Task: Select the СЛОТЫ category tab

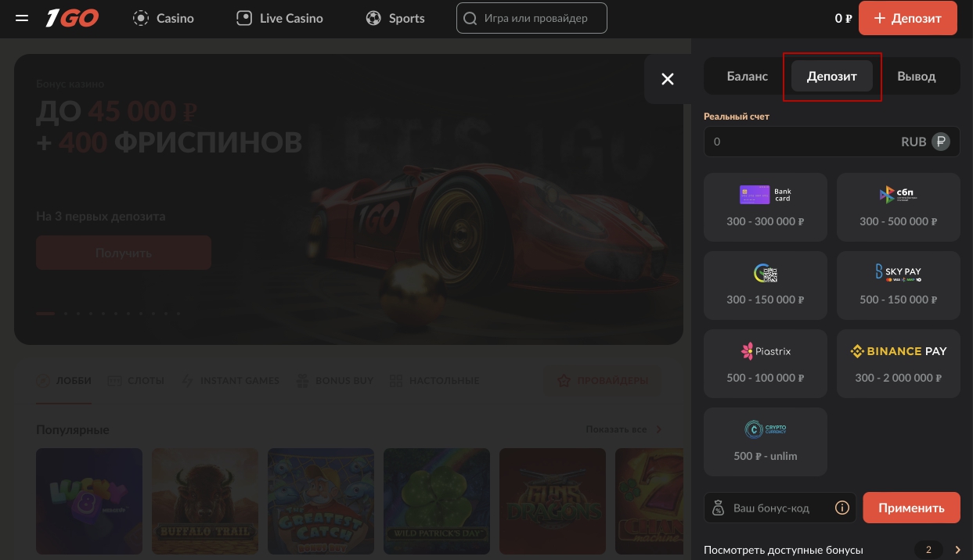Action: click(135, 381)
